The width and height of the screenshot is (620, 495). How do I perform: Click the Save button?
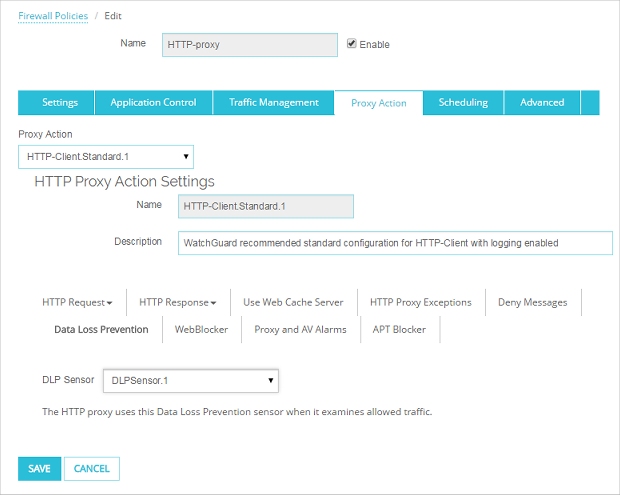[x=40, y=468]
